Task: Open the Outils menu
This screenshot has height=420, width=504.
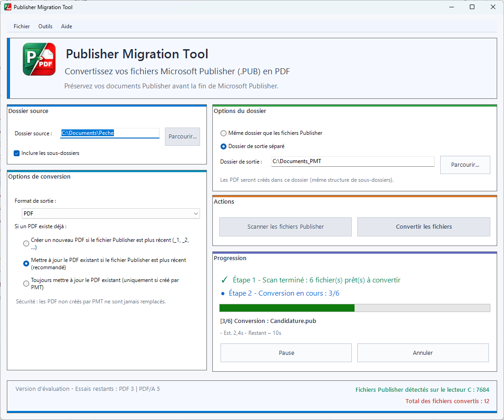Action: coord(45,26)
